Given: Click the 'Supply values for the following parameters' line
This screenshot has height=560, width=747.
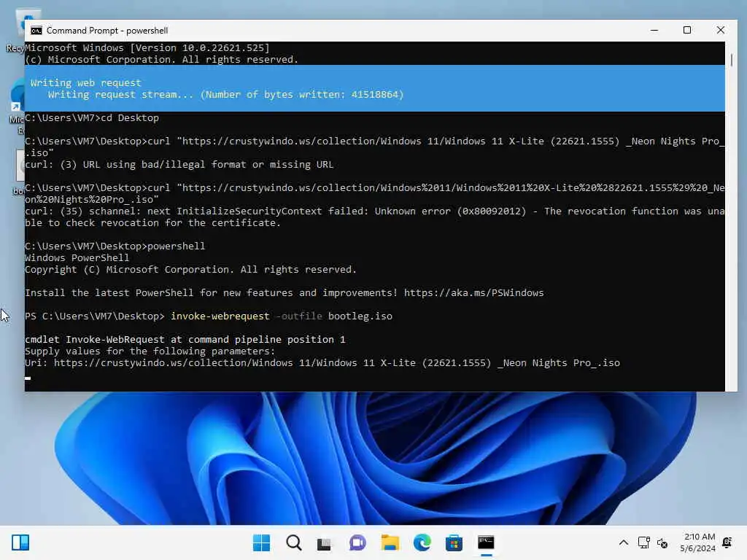Looking at the screenshot, I should (x=150, y=351).
